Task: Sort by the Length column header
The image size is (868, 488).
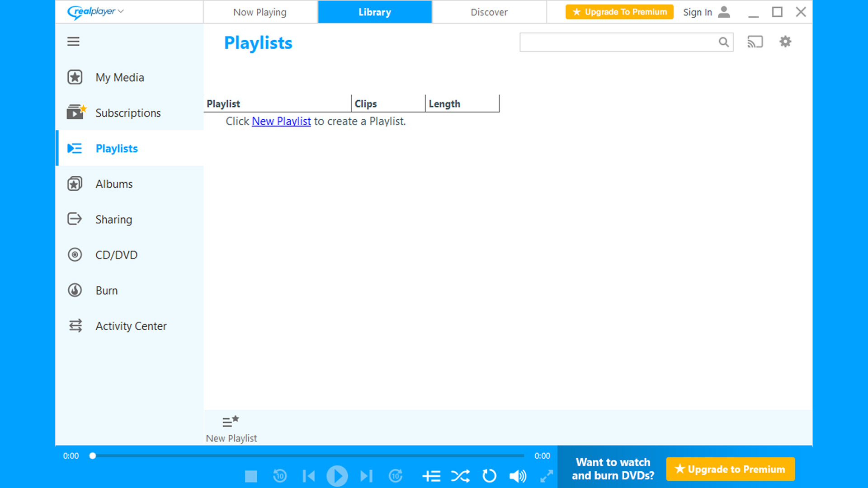Action: pyautogui.click(x=462, y=103)
